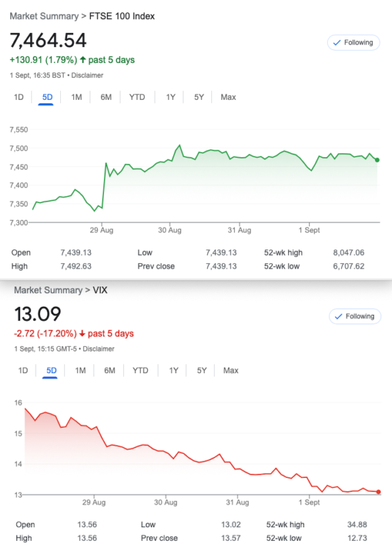Viewport: 392px width, 547px height.
Task: Click green endpoint dot on FTSE chart
Action: [377, 160]
